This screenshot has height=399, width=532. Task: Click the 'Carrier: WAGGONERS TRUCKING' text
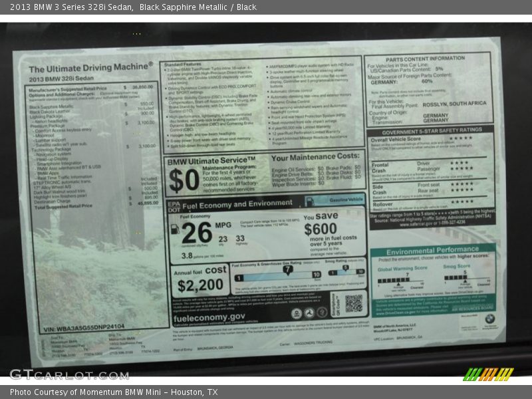tap(306, 343)
